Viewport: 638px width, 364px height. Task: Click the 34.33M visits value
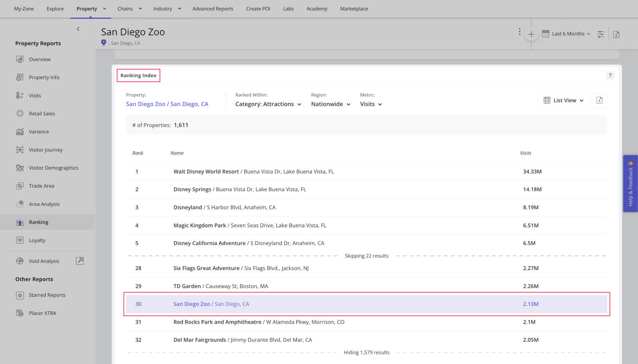(x=532, y=172)
